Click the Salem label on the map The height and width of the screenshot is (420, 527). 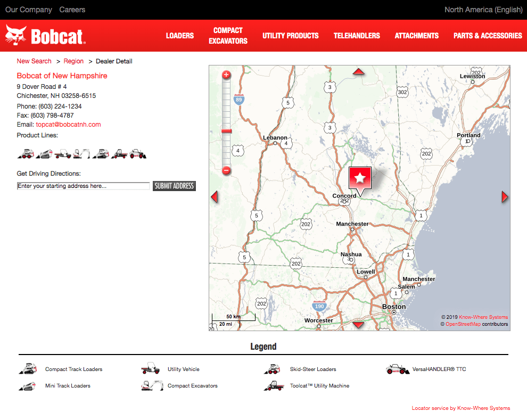[406, 286]
